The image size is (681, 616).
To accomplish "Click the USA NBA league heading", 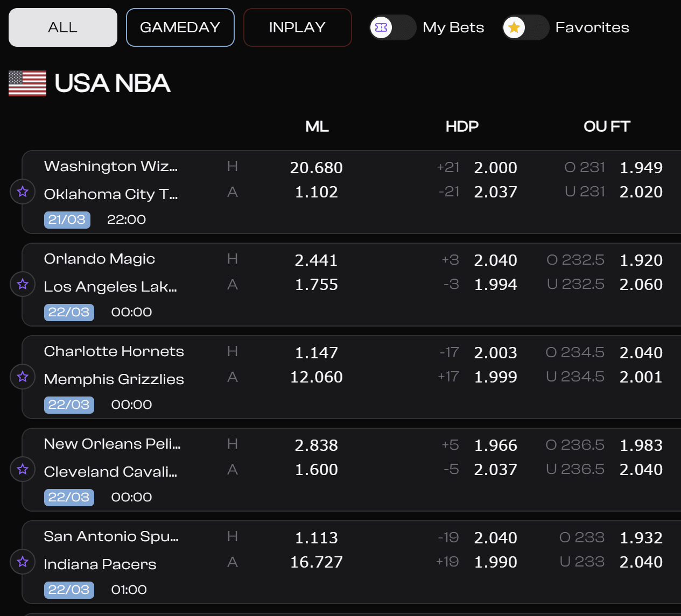I will (113, 83).
